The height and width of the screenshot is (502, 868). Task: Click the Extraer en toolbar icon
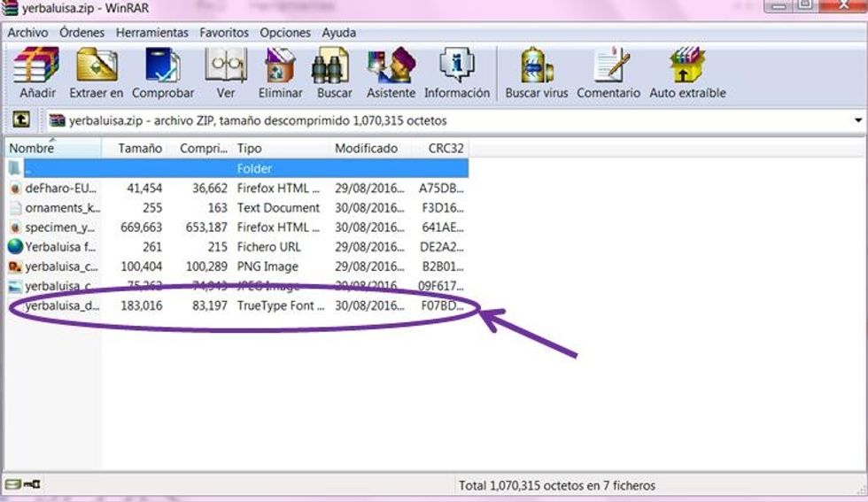97,65
